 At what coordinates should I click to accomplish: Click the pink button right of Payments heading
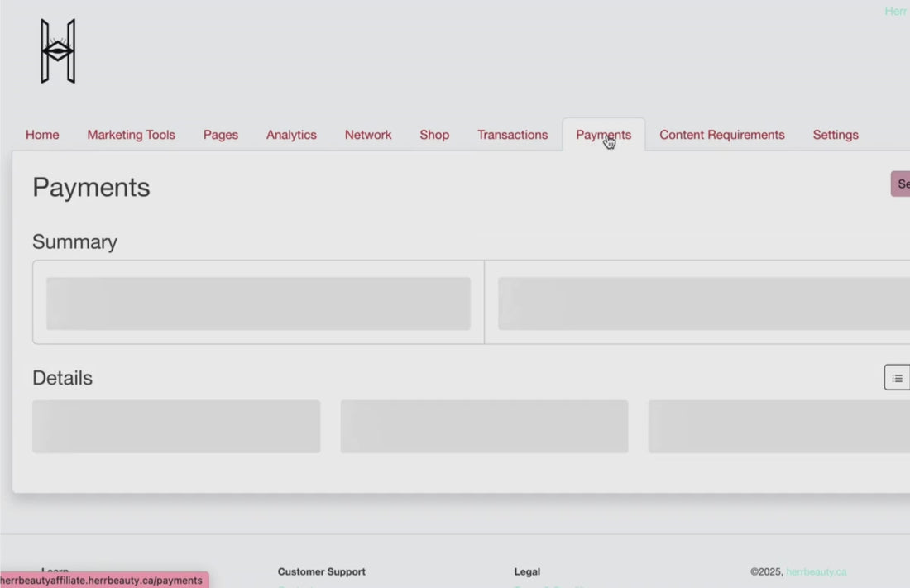901,184
